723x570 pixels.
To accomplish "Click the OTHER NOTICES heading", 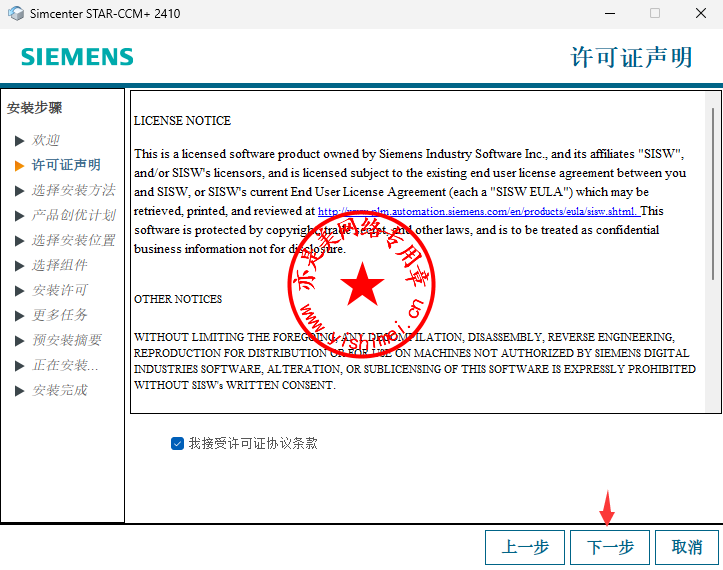I will (x=178, y=299).
